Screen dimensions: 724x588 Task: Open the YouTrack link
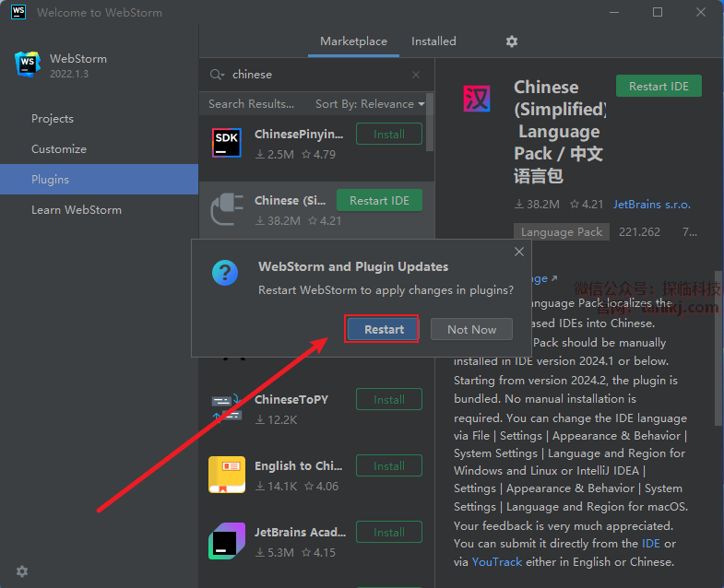[497, 561]
